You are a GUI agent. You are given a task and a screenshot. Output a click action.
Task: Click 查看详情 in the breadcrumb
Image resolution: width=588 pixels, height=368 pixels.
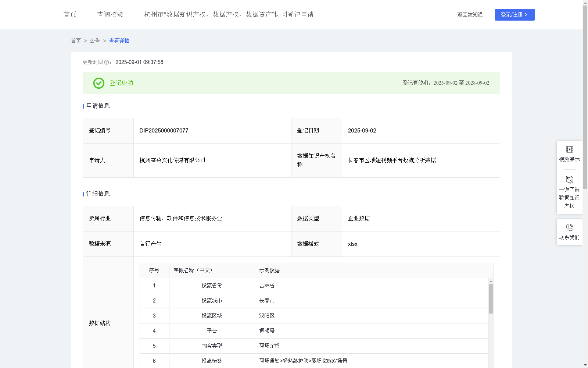[x=119, y=41]
